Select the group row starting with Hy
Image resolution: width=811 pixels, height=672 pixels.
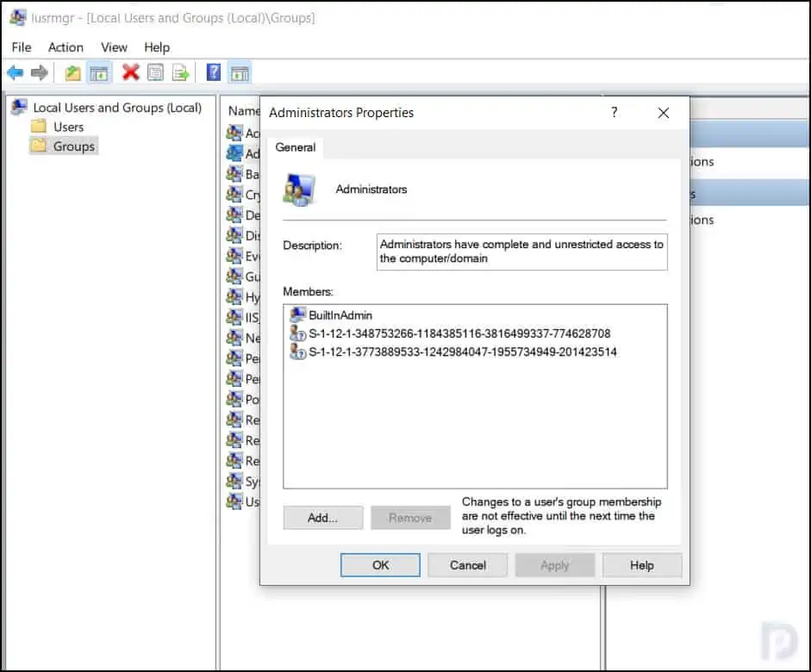click(x=243, y=297)
